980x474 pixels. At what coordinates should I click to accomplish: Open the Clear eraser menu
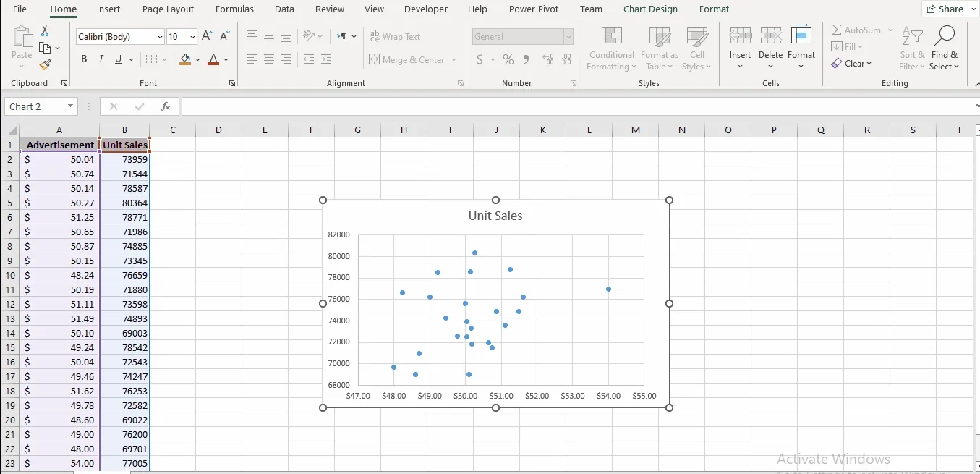coord(851,64)
